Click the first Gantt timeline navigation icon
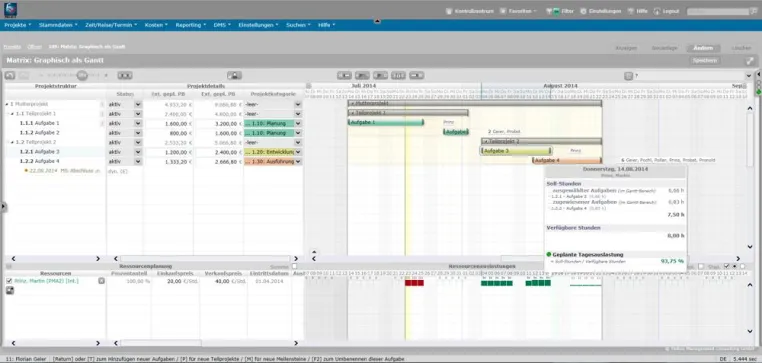 [x=345, y=75]
